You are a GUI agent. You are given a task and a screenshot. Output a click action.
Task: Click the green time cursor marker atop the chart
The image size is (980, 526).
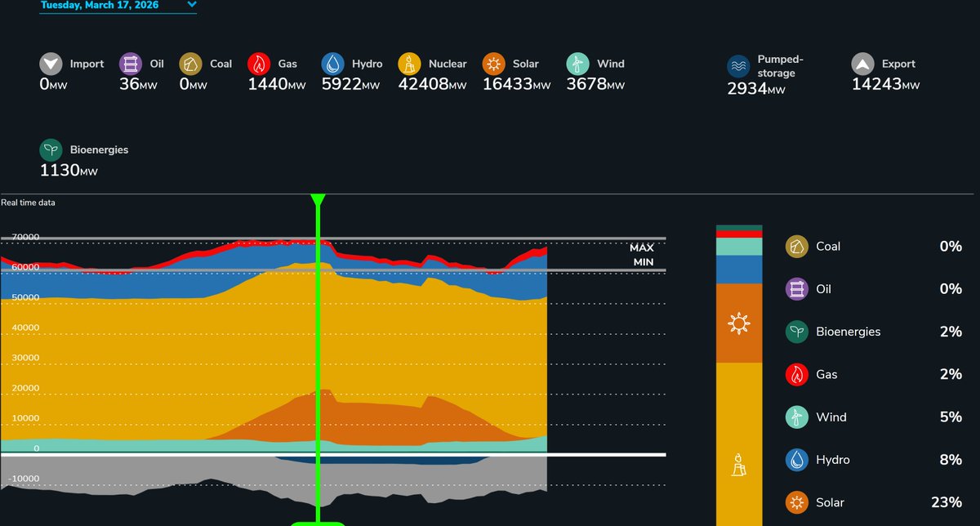tap(318, 200)
